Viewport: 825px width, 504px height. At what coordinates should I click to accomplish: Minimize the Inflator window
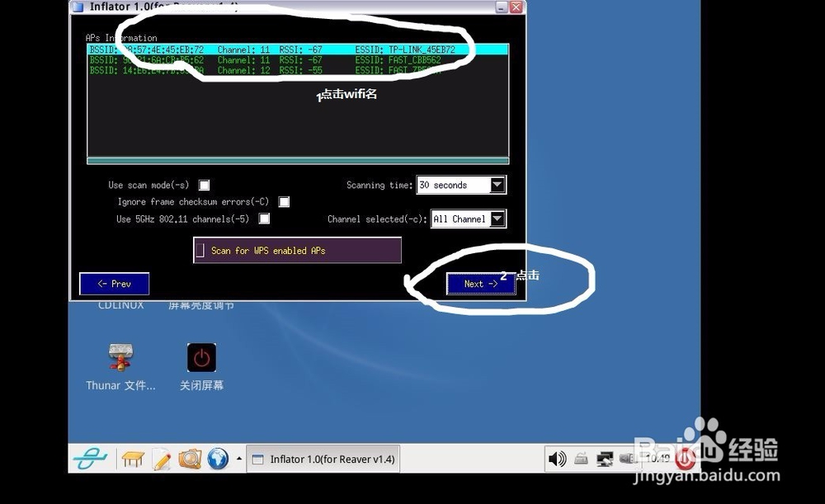[x=502, y=7]
